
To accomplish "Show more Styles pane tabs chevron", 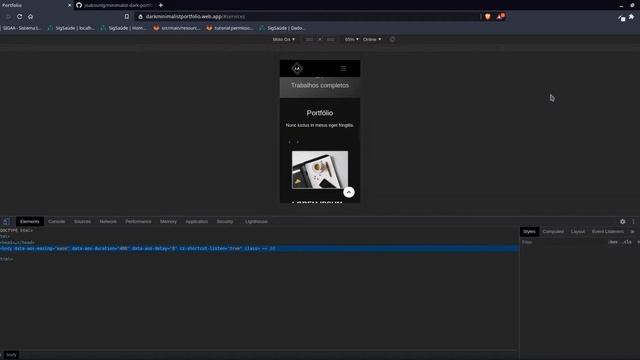I will 632,232.
